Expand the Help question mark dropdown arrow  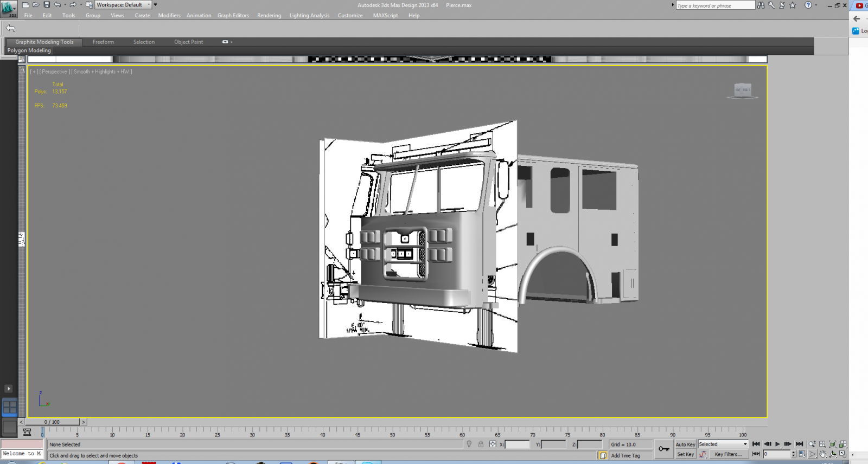[816, 5]
